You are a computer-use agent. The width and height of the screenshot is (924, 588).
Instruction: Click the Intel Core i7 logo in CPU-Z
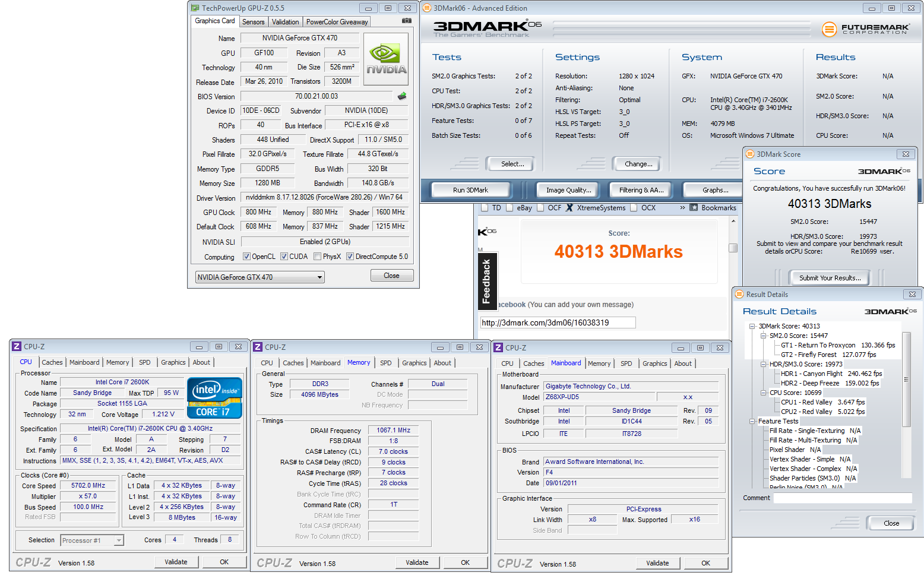click(x=214, y=398)
